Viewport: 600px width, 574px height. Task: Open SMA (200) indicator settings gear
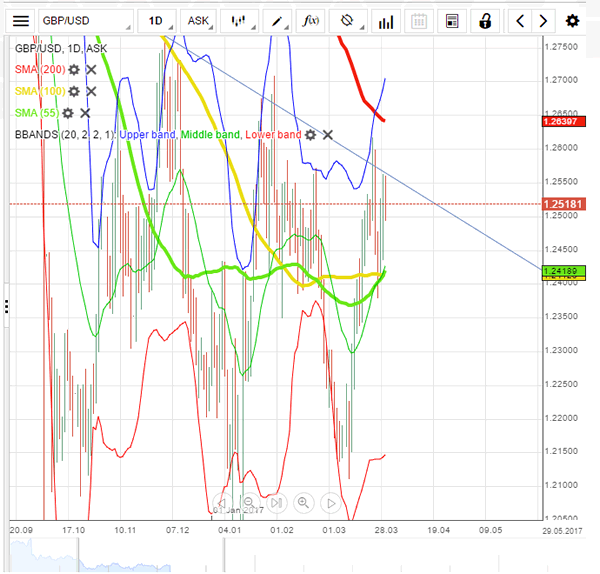[x=74, y=70]
